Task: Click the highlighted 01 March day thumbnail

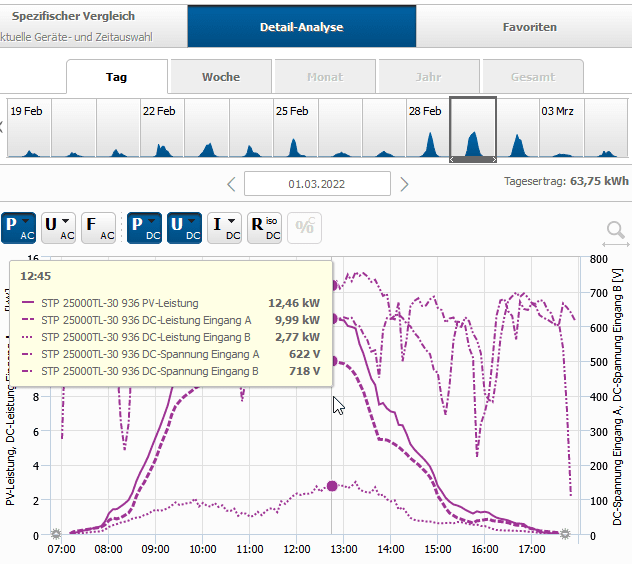Action: tap(473, 127)
